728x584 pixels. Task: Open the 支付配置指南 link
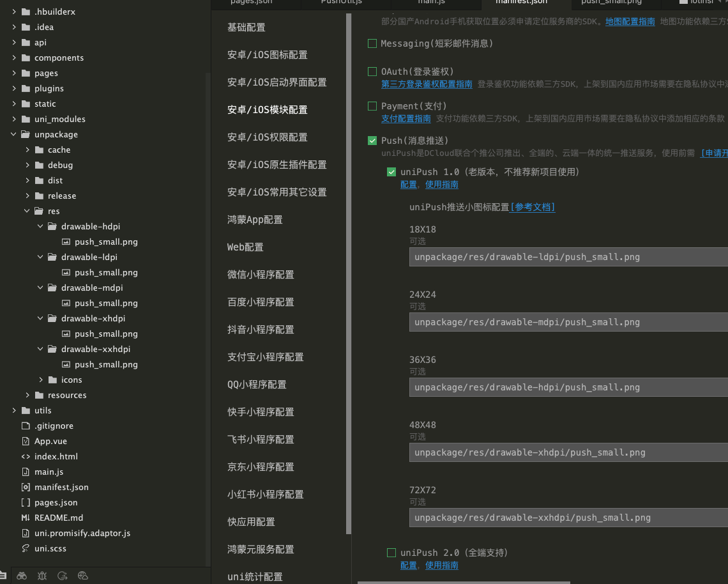[x=406, y=118]
